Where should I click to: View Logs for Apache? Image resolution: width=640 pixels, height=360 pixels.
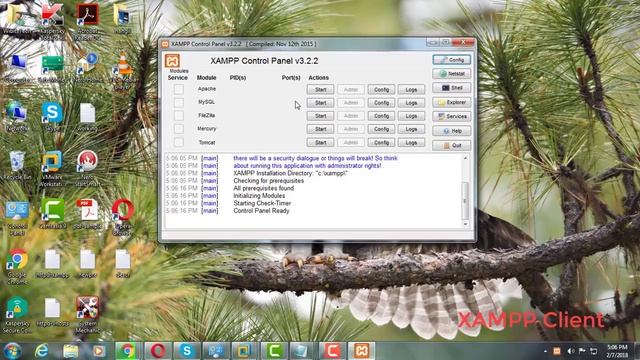tap(411, 89)
